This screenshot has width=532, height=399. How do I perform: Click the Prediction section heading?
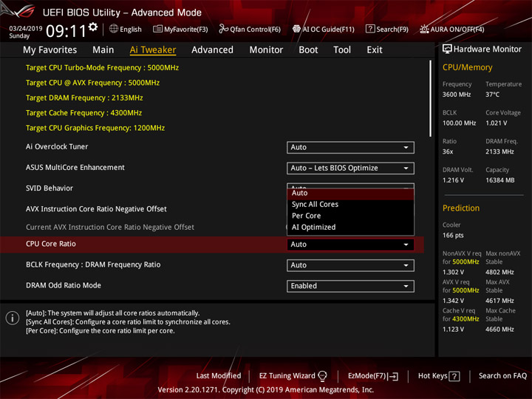point(461,208)
